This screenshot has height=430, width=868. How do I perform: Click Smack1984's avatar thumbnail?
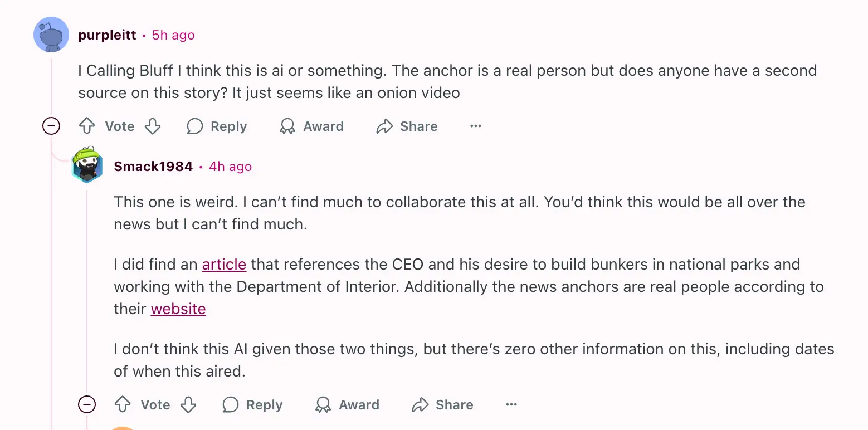[87, 166]
